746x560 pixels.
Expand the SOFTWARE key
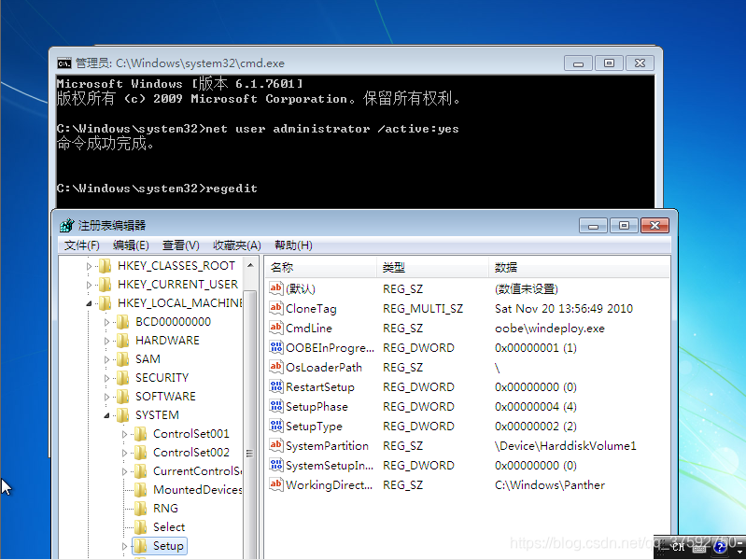(x=106, y=397)
